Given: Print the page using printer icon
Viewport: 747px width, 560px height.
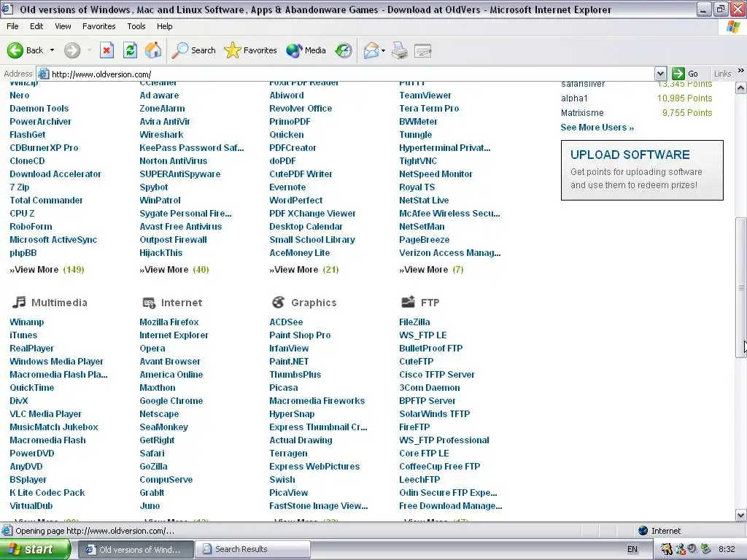Looking at the screenshot, I should [400, 50].
